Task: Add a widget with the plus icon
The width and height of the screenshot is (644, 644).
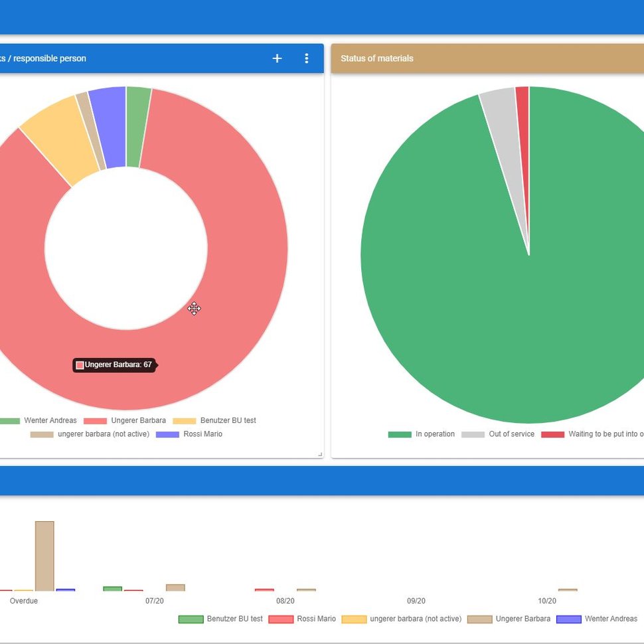Action: coord(277,58)
